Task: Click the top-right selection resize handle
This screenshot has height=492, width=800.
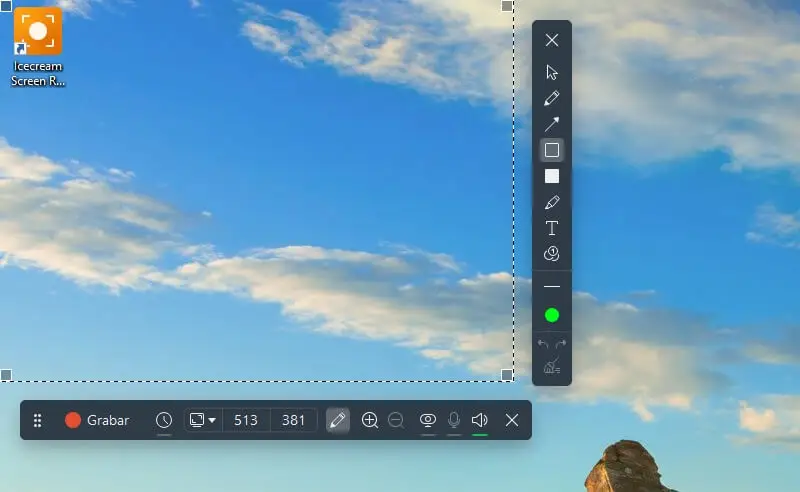Action: [x=507, y=6]
